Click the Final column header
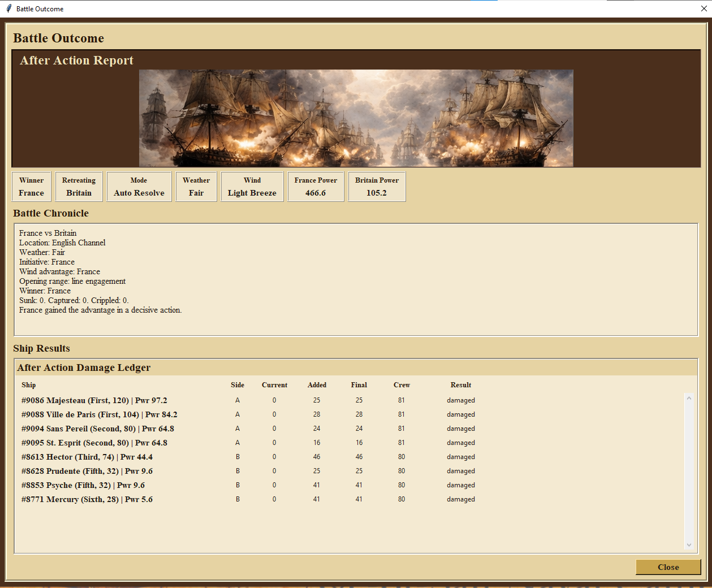 [x=359, y=385]
